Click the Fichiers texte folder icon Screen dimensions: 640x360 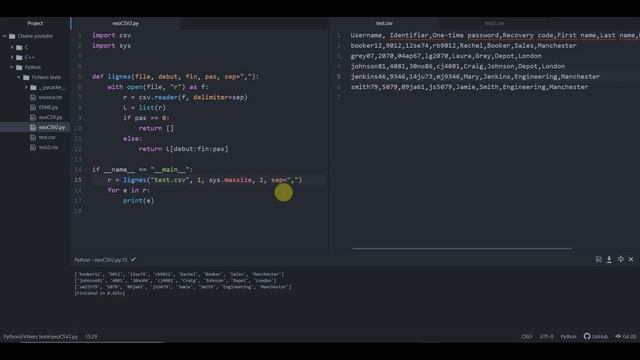[26, 77]
